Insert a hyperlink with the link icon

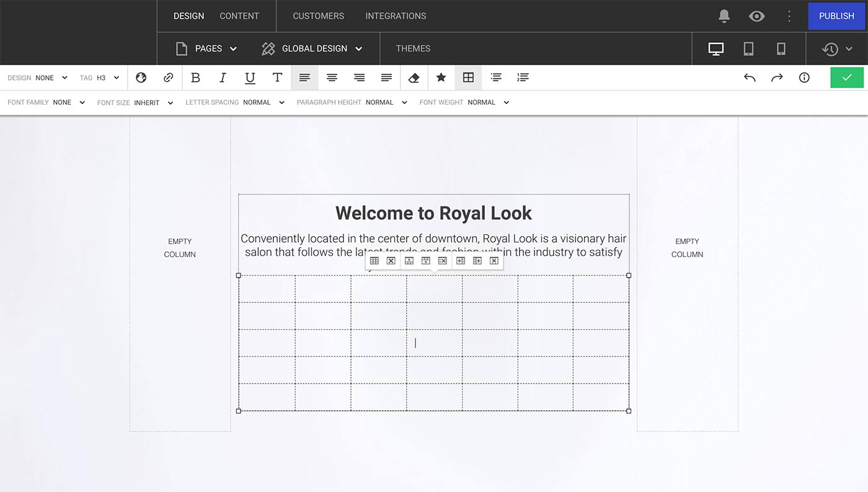click(x=169, y=77)
